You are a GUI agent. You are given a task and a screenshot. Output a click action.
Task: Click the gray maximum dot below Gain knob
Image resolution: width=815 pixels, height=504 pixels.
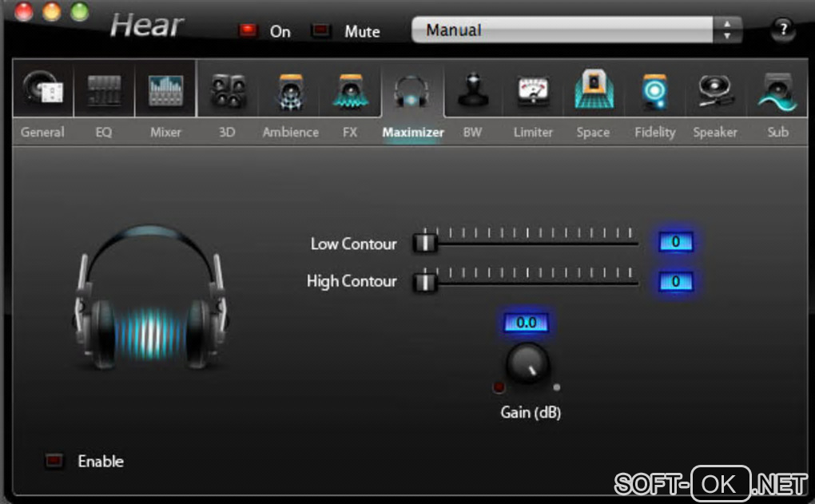click(x=557, y=387)
